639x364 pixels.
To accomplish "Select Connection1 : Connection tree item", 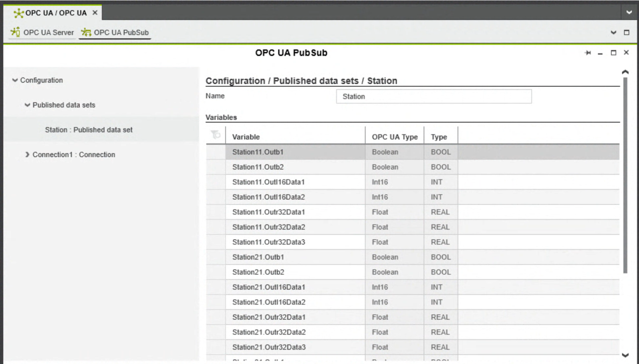I will point(74,154).
